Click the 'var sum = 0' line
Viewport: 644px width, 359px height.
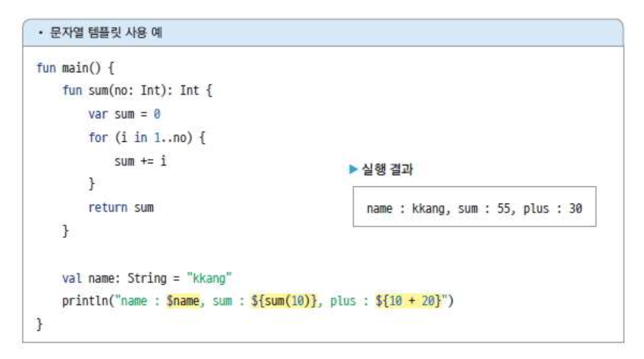click(124, 115)
